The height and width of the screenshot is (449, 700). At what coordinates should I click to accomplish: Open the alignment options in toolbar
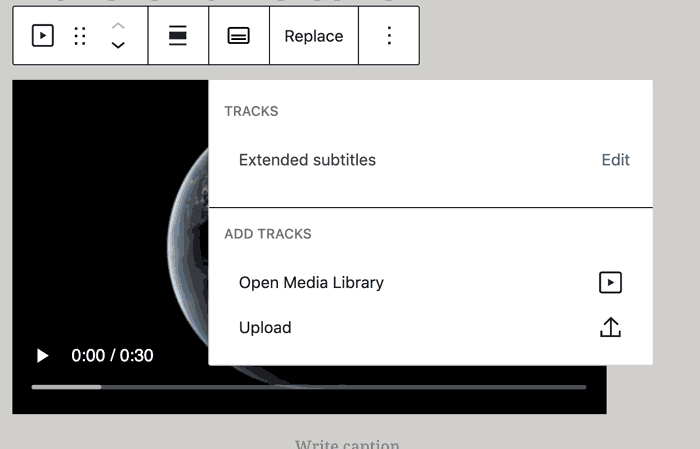[178, 36]
